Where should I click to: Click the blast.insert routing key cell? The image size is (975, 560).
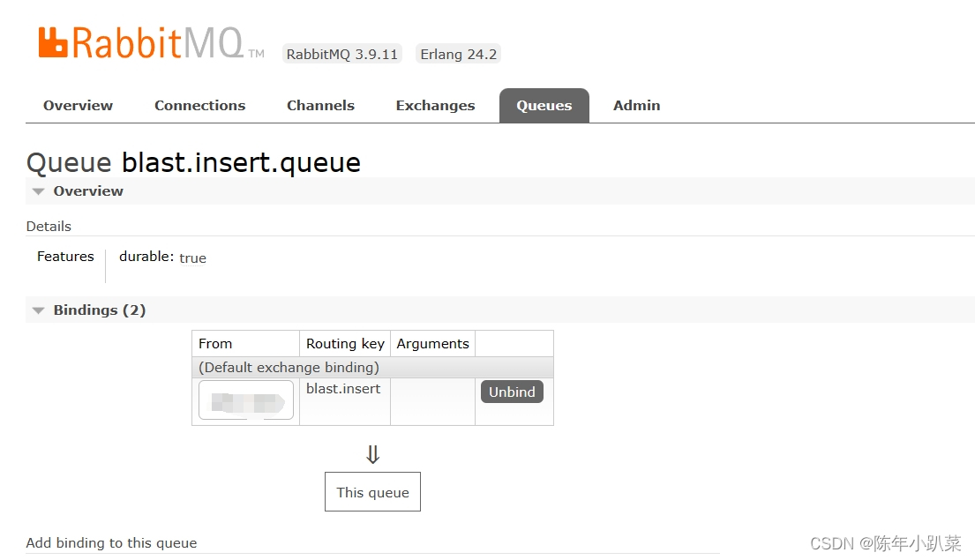343,388
